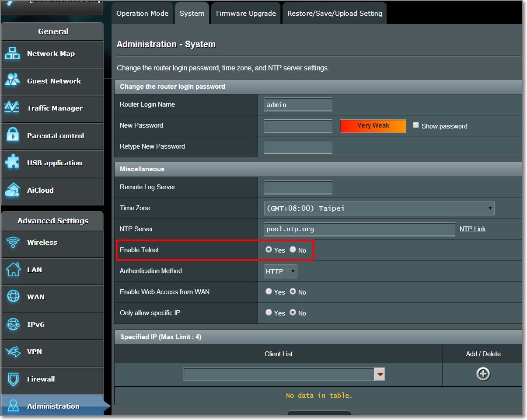Open Network Map icon in sidebar
The image size is (527, 420).
(x=12, y=53)
